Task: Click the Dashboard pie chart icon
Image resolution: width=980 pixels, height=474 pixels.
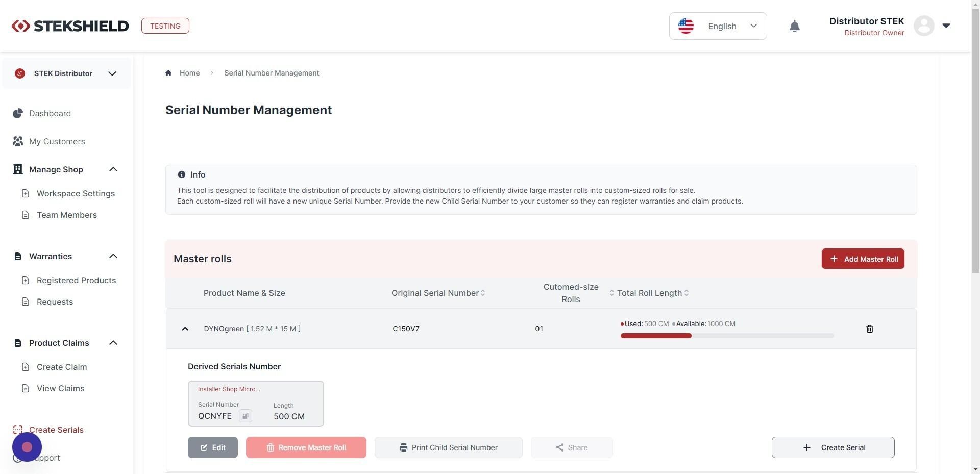Action: (18, 113)
